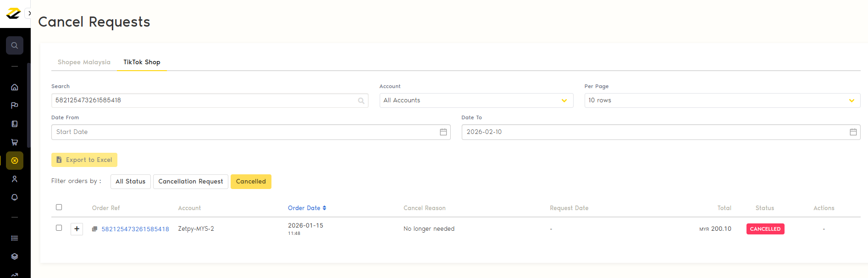Click the magnifier icon in Search box
The image size is (868, 278).
point(361,101)
